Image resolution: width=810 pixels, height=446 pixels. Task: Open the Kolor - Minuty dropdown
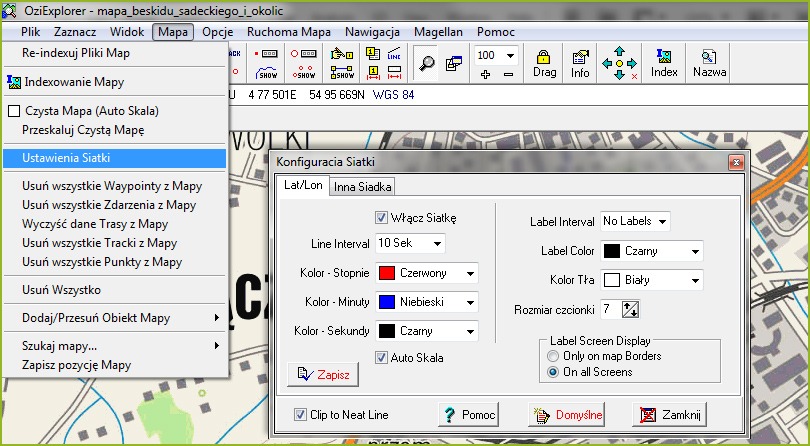pos(470,302)
